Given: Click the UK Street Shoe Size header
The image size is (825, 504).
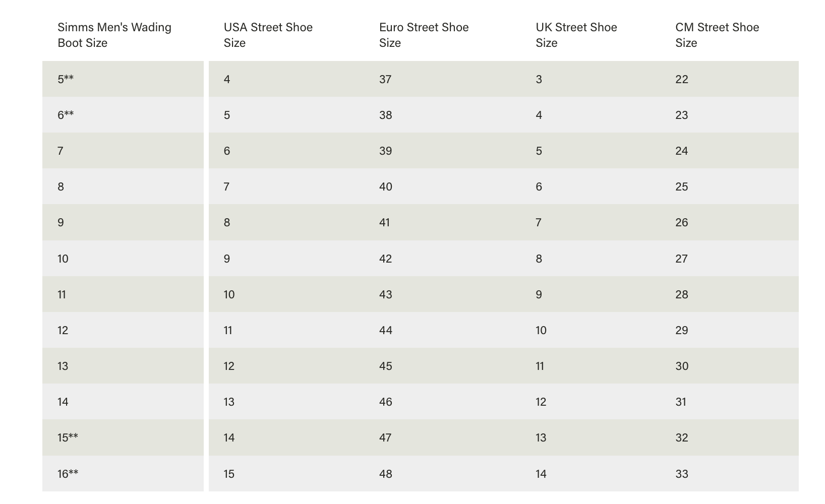Looking at the screenshot, I should tap(576, 35).
